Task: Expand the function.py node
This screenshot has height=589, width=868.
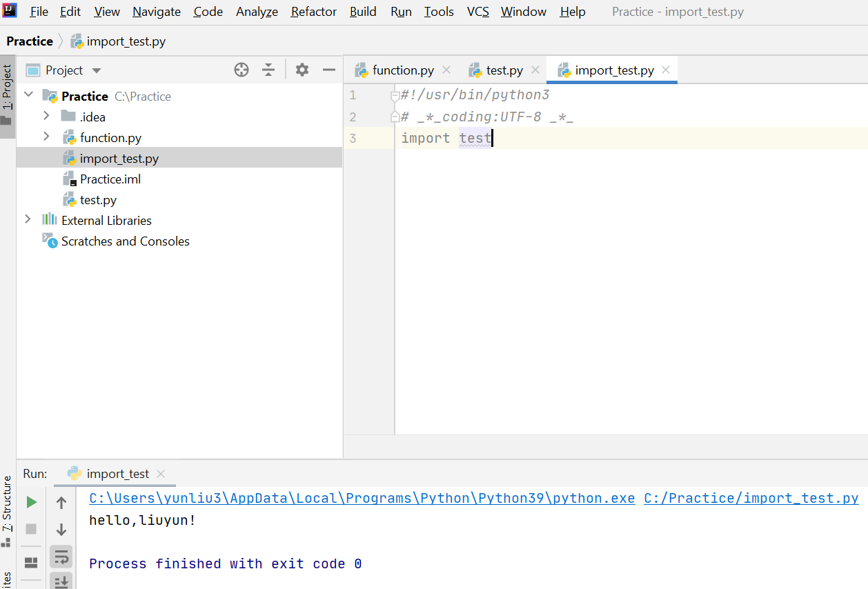Action: 46,137
